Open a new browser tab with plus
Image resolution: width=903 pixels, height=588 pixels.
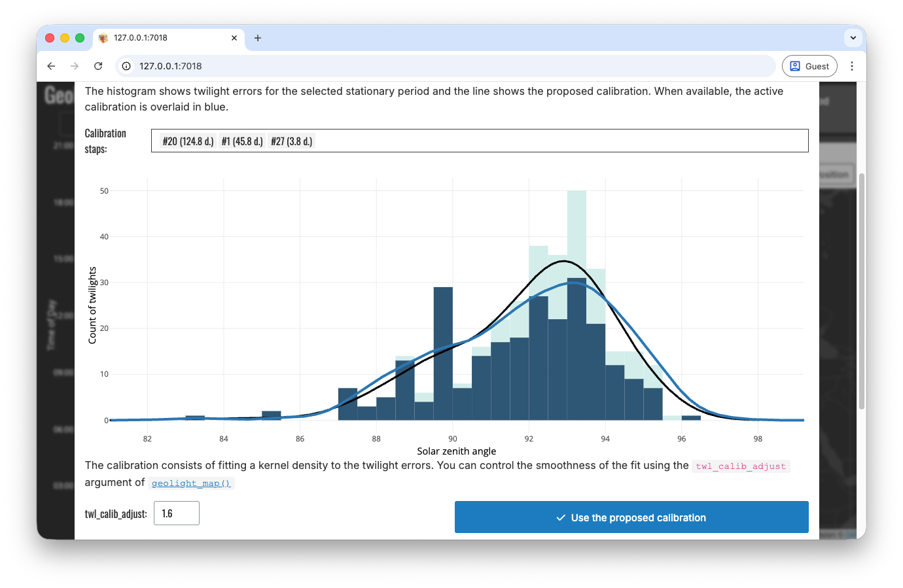[x=258, y=38]
